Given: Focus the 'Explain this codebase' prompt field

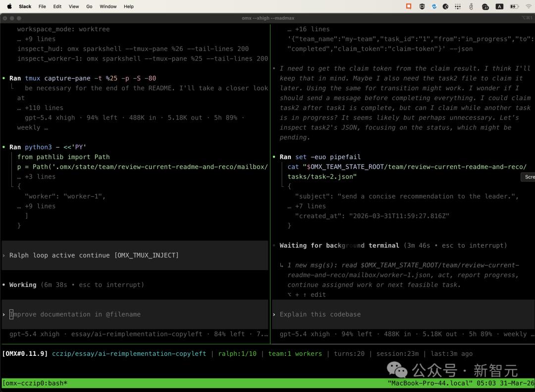Looking at the screenshot, I should [320, 314].
